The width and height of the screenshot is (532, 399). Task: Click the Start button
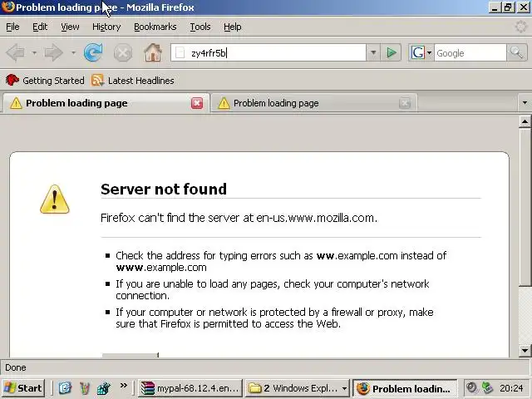[23, 388]
